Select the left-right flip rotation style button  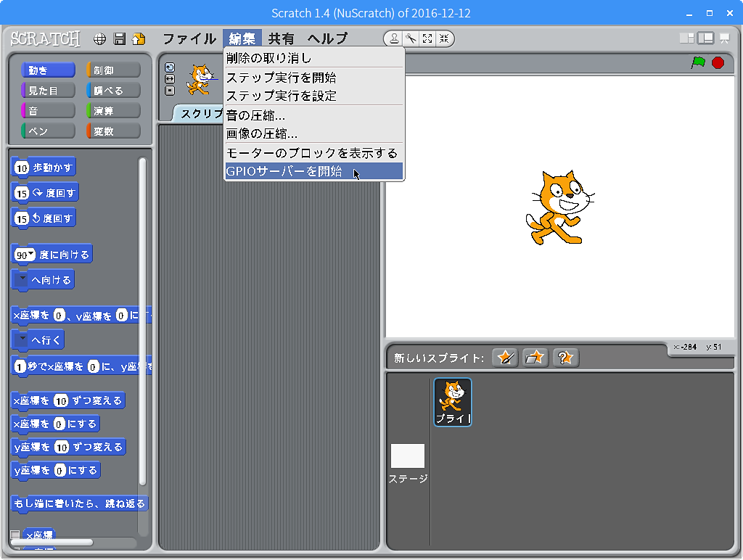(x=170, y=79)
